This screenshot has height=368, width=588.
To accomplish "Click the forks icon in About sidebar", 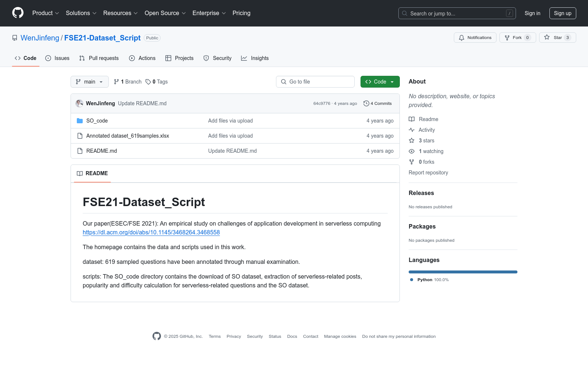I will point(412,162).
